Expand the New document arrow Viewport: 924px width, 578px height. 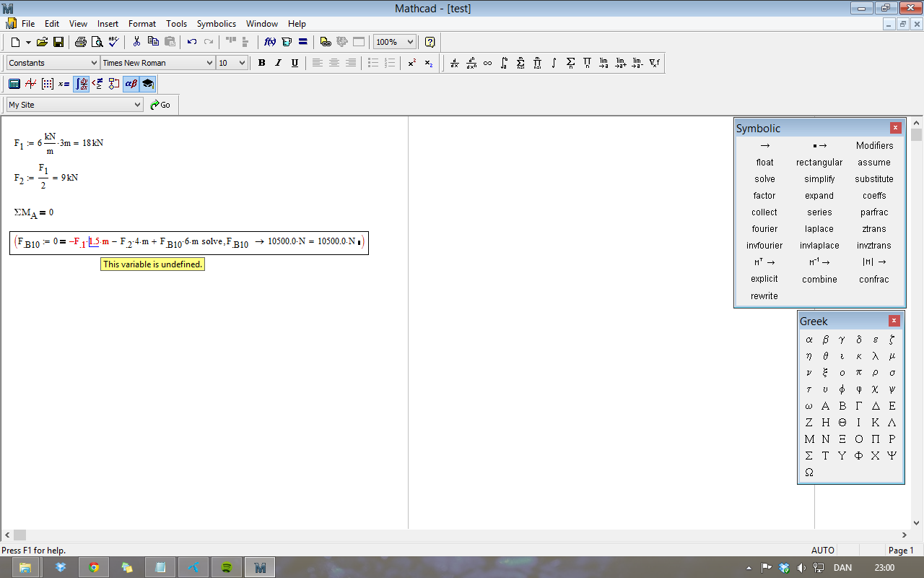point(28,42)
